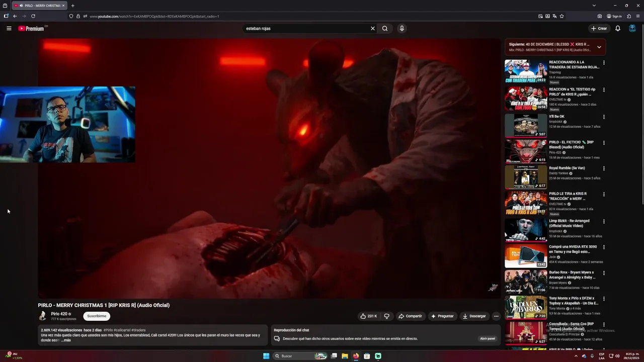644x362 pixels.
Task: Take a screenshot with camera icon
Action: point(600,16)
